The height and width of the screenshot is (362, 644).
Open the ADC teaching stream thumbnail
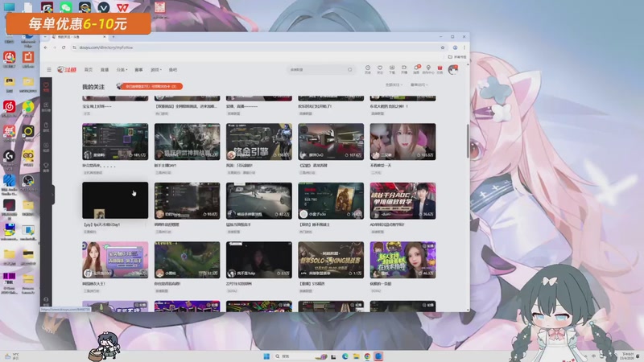(403, 200)
